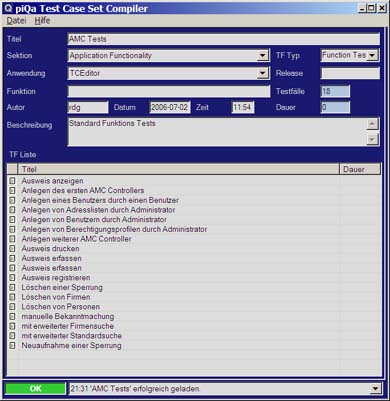Select 'Löschen von Personen' in the list
This screenshot has height=401, width=390.
61,307
